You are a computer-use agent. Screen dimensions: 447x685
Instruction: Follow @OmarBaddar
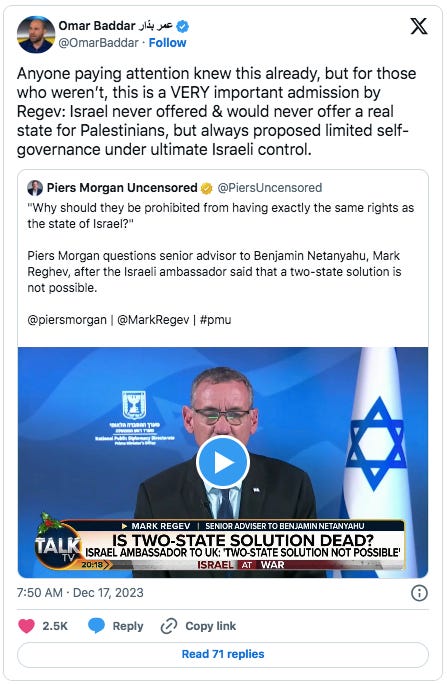(x=167, y=43)
